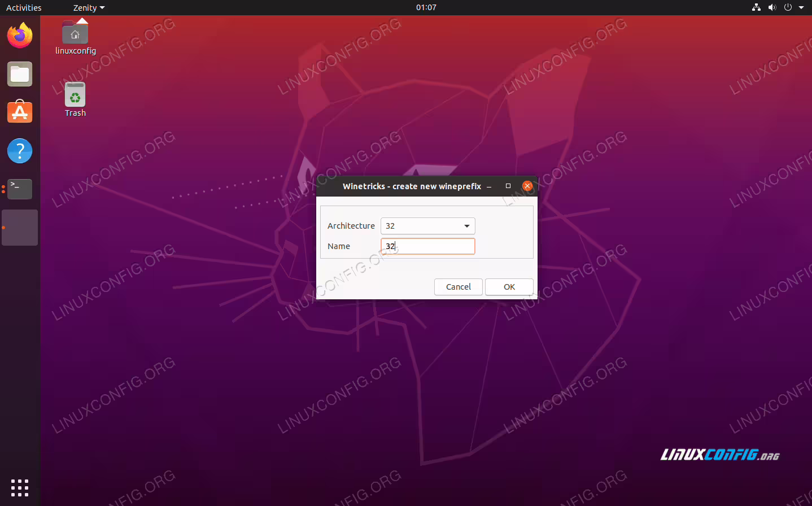Switch to the Terminal in the dock

tap(20, 189)
